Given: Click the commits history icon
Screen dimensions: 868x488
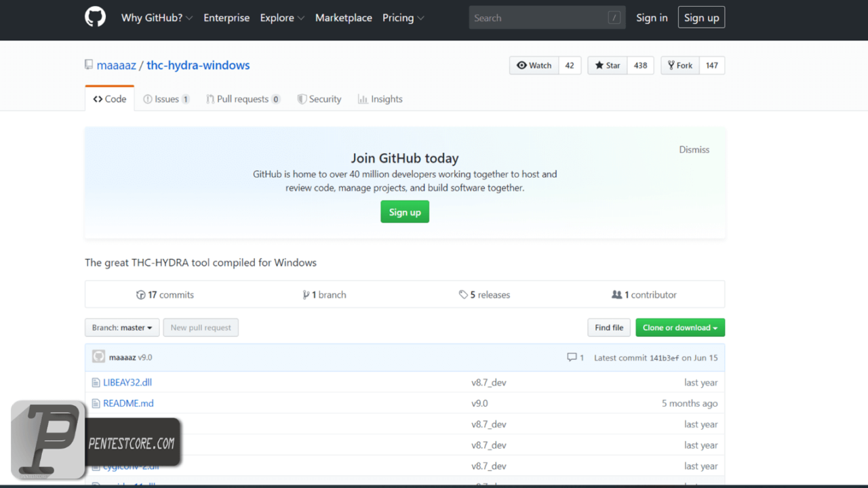Looking at the screenshot, I should click(140, 295).
